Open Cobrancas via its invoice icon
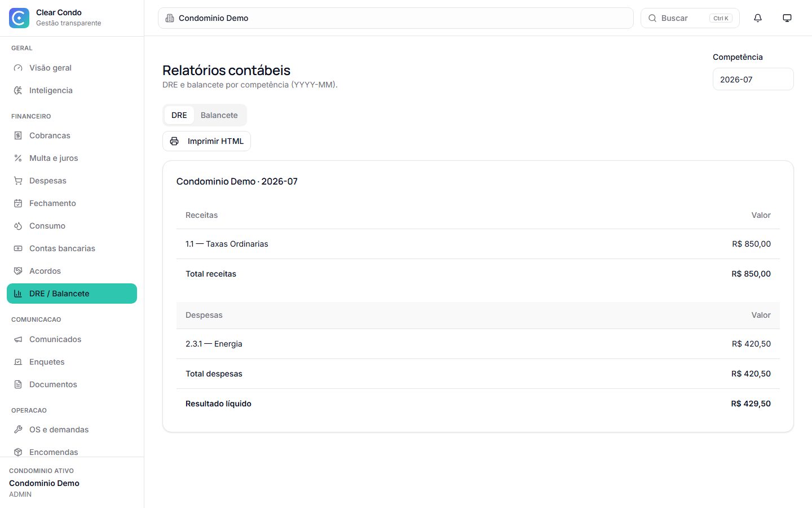Viewport: 812px width, 508px height. coord(18,135)
